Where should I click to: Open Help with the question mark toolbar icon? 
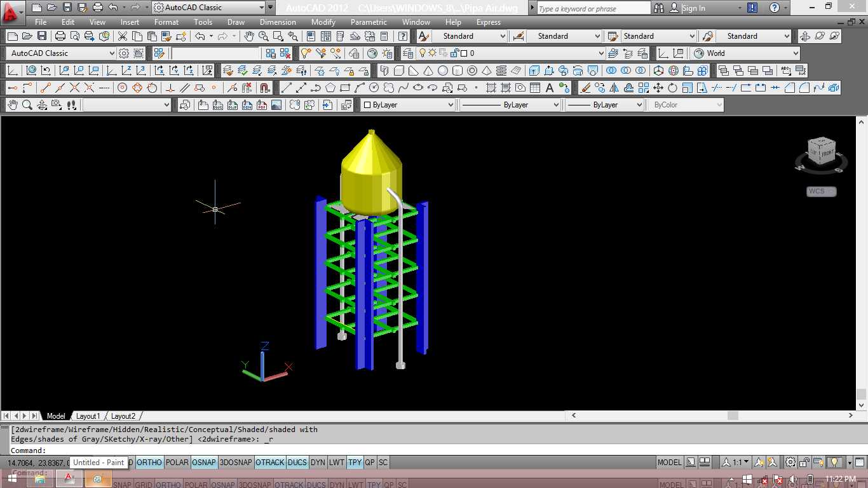coord(404,36)
